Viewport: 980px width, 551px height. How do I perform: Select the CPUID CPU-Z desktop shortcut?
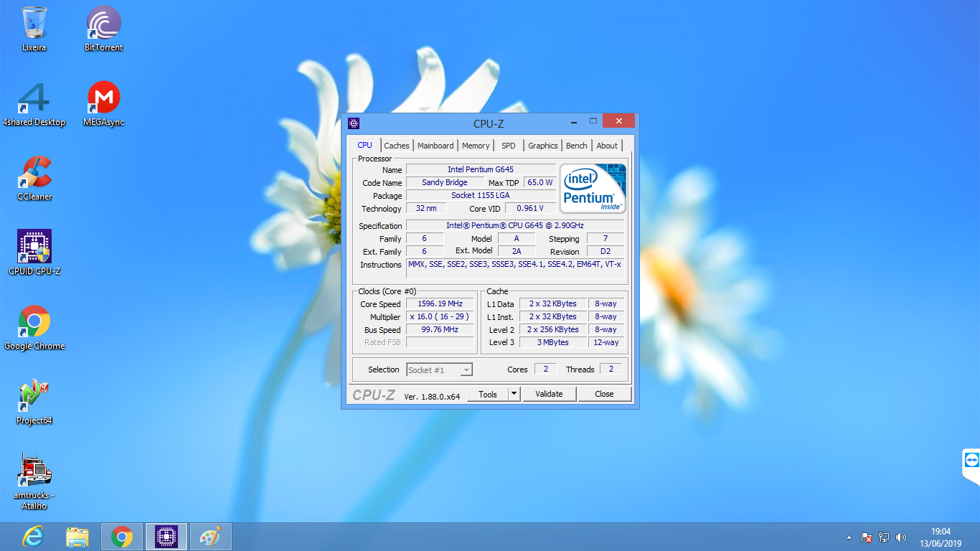[34, 253]
